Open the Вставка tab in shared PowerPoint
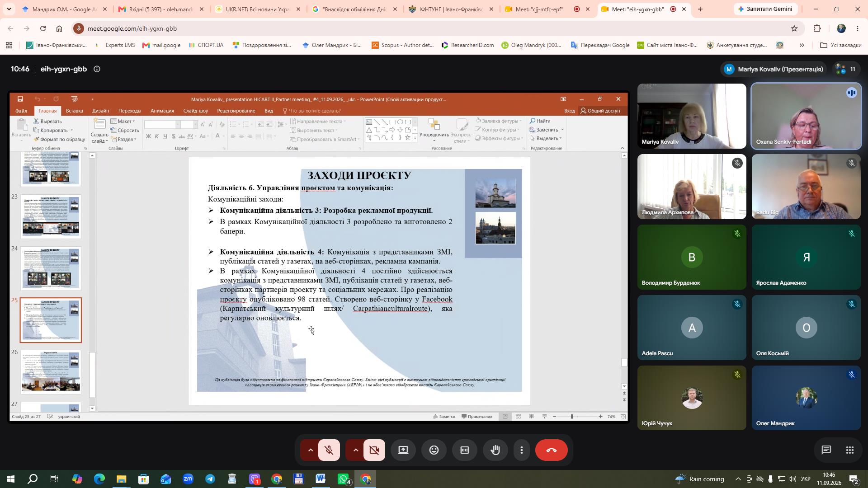Viewport: 868px width, 488px height. (74, 111)
